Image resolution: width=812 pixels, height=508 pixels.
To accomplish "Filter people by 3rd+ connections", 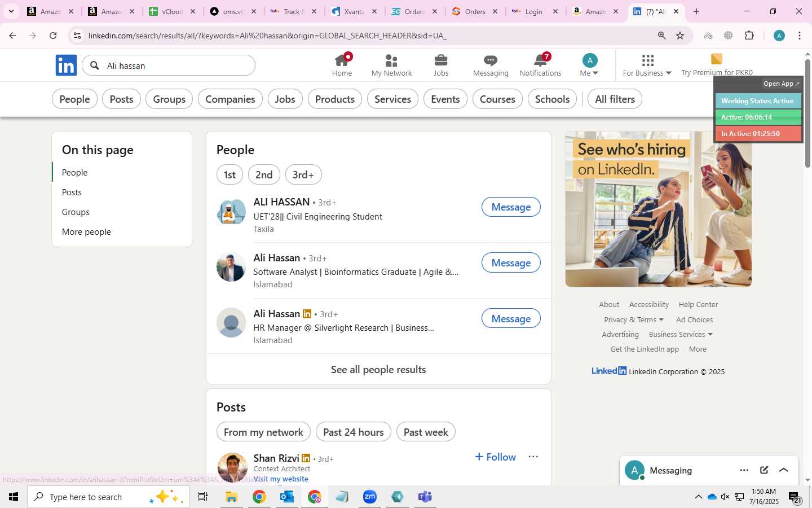I will [303, 175].
